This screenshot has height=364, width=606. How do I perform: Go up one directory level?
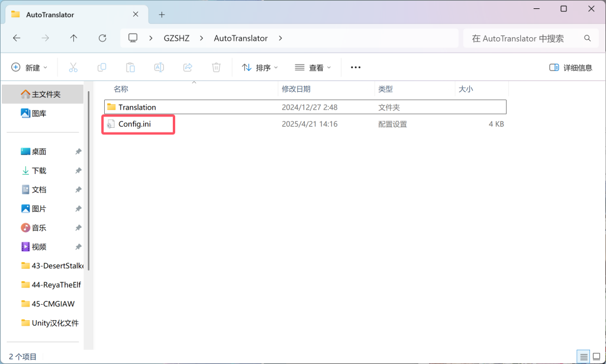click(73, 38)
